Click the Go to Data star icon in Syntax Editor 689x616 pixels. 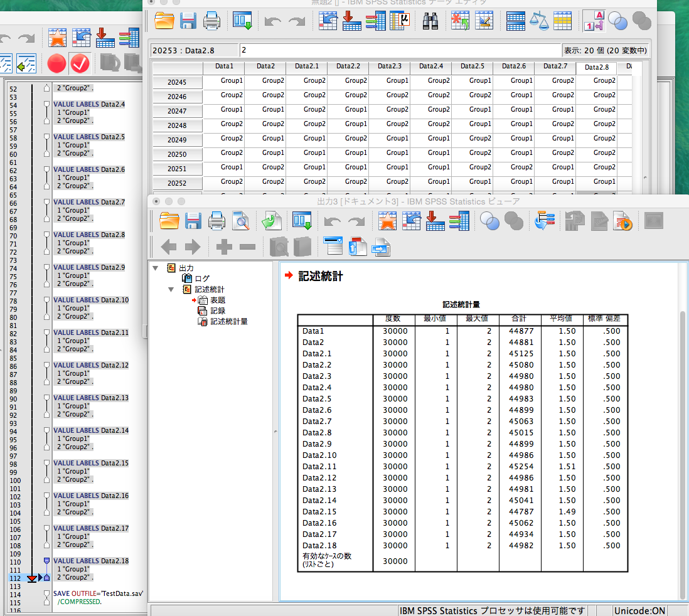[x=58, y=38]
